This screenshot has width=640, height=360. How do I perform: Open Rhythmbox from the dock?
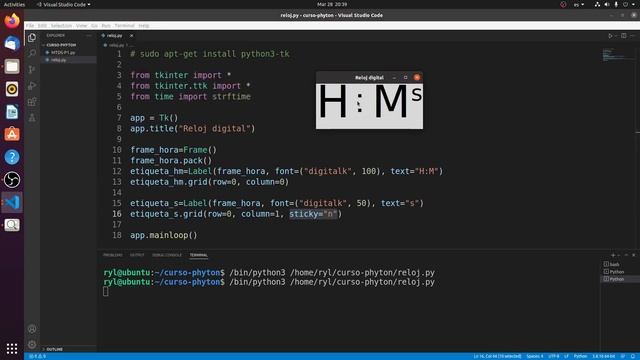point(12,89)
